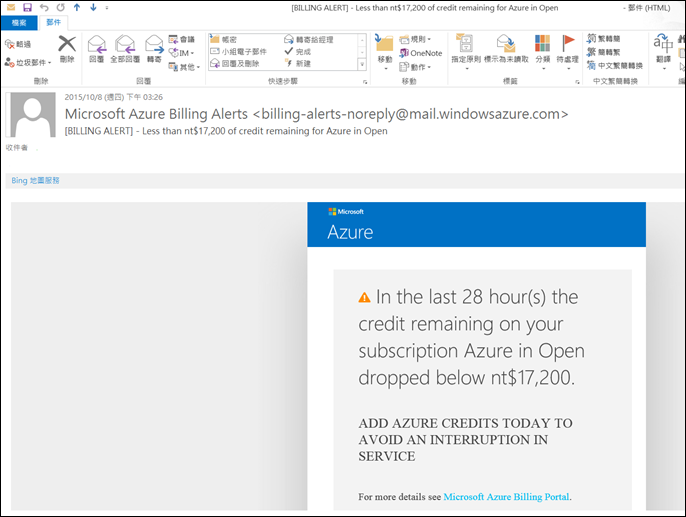Mark message as unread (標示為未讀取)
Viewport: 686px width, 517px height.
[506, 48]
